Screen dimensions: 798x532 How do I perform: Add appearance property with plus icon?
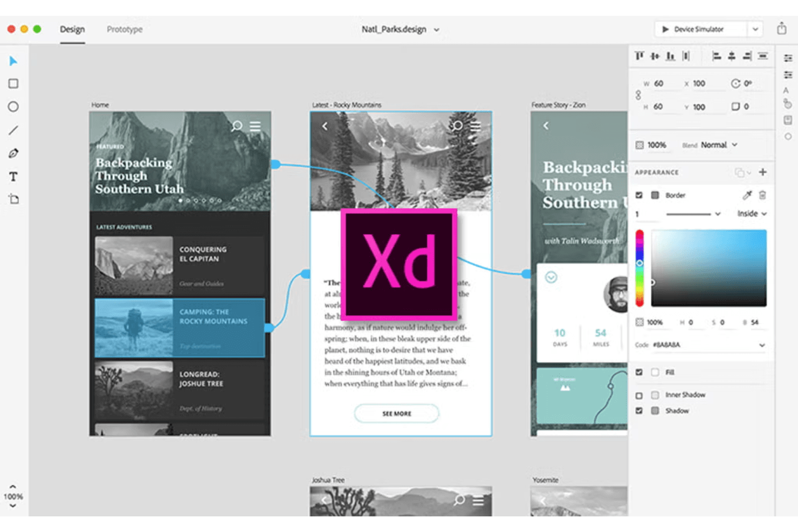coord(762,172)
